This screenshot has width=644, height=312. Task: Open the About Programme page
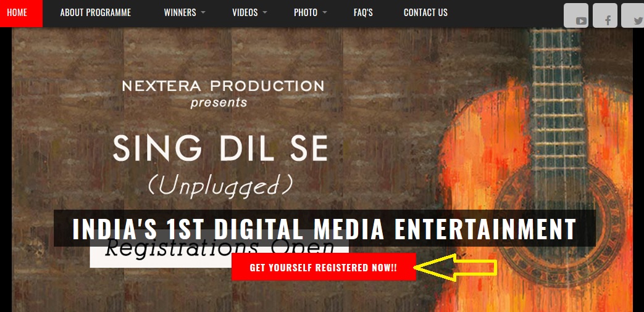[x=95, y=13]
